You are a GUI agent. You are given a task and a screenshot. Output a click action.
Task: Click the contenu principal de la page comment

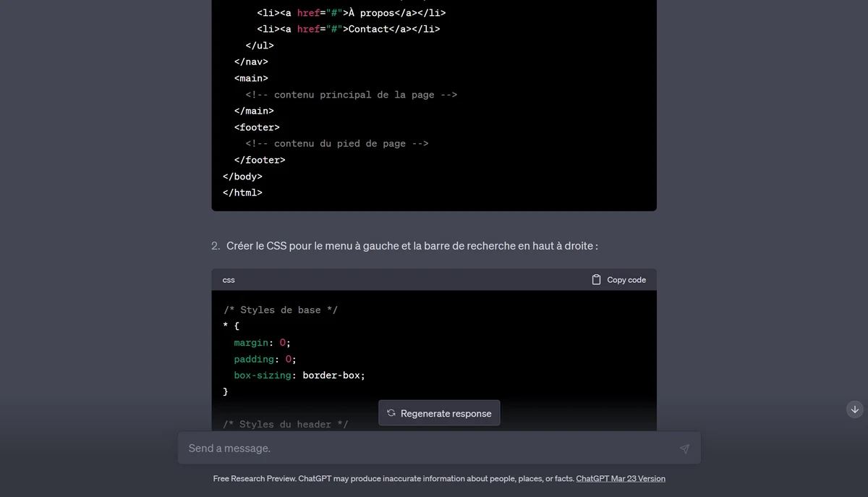pyautogui.click(x=351, y=95)
